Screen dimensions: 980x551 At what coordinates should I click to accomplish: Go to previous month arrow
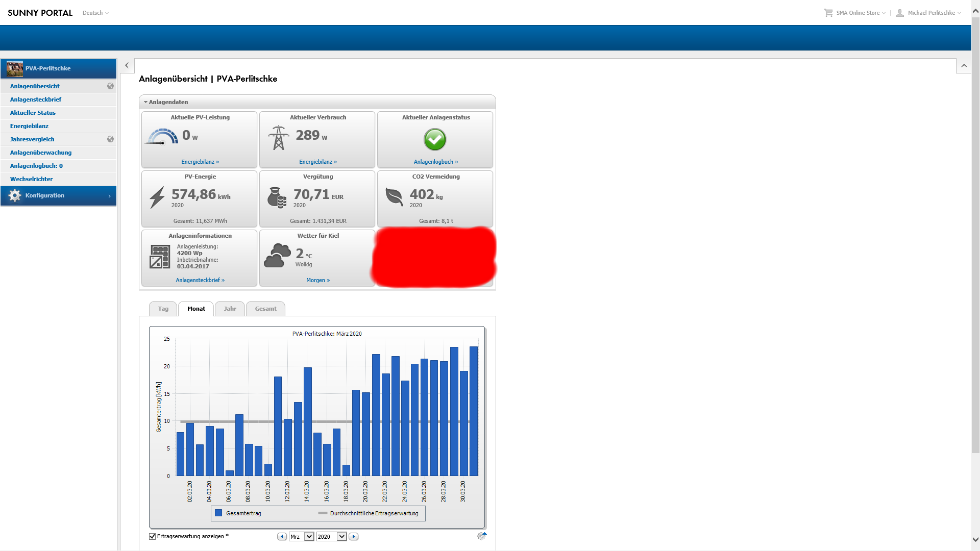(282, 536)
